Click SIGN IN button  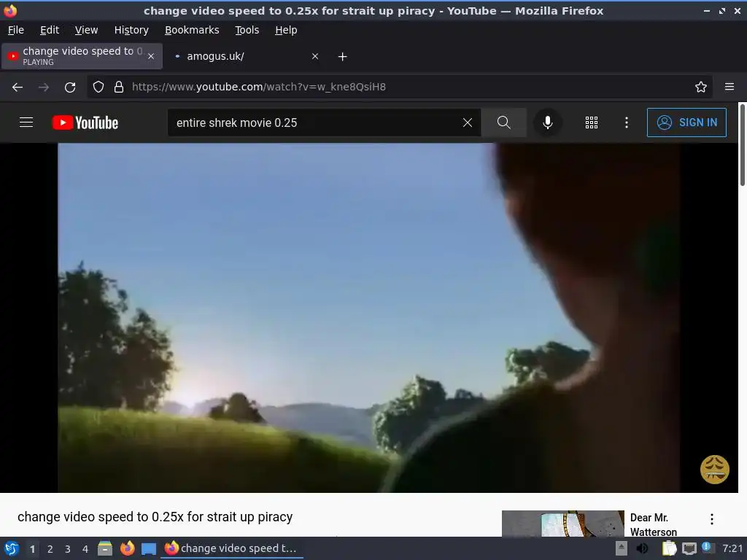(686, 122)
